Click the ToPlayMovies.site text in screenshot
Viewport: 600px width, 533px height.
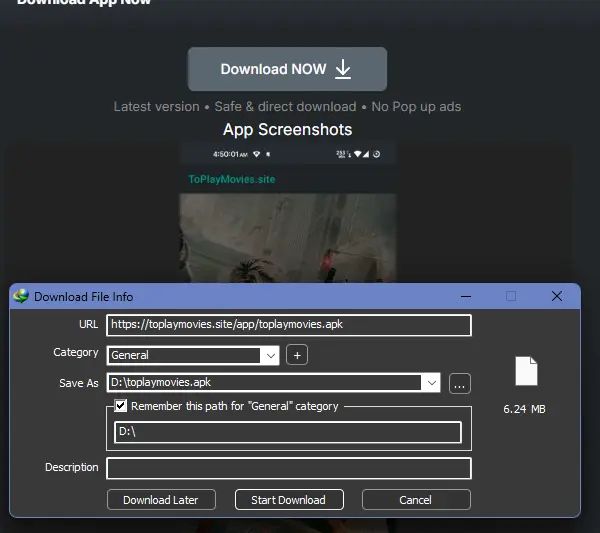pyautogui.click(x=232, y=179)
